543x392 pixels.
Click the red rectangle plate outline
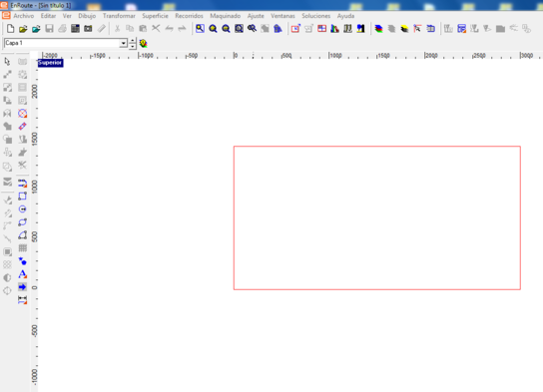pyautogui.click(x=376, y=147)
